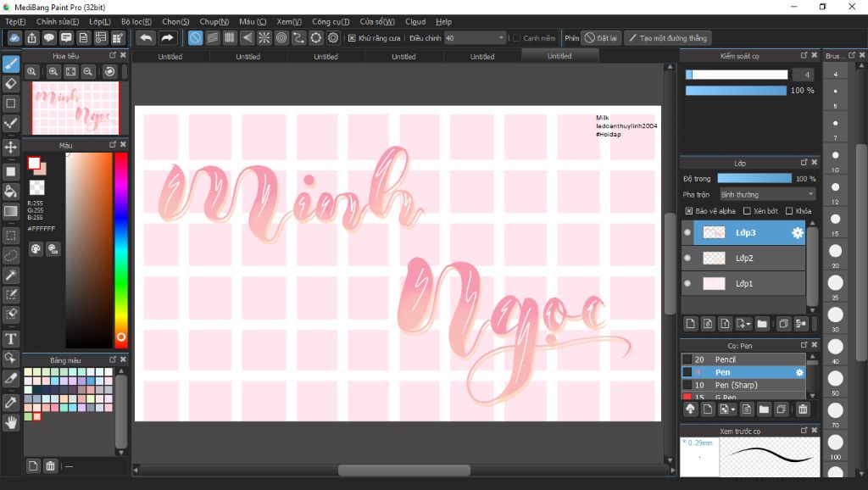Click Tạo một đường thẳng button
868x490 pixels.
pyautogui.click(x=668, y=38)
